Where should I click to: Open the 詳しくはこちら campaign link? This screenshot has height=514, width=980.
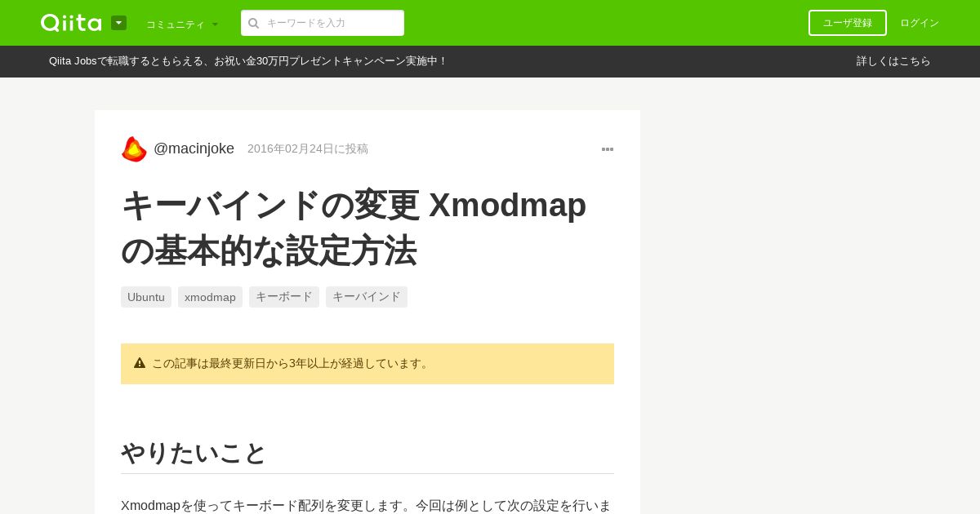[x=893, y=61]
